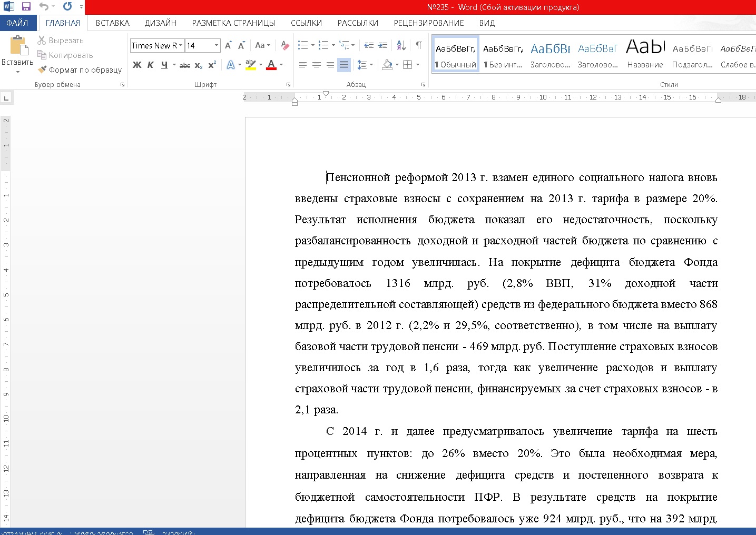Expand the font size 14 dropdown
The width and height of the screenshot is (756, 535).
[216, 46]
